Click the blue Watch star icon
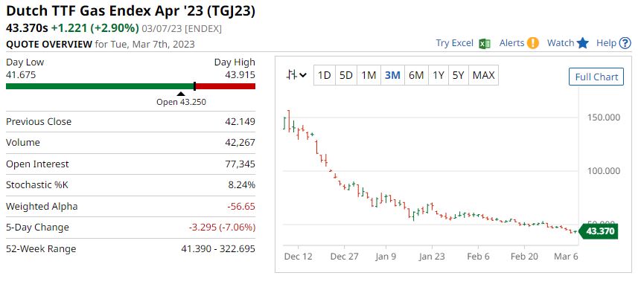Viewport: 644px width, 293px height. (582, 43)
